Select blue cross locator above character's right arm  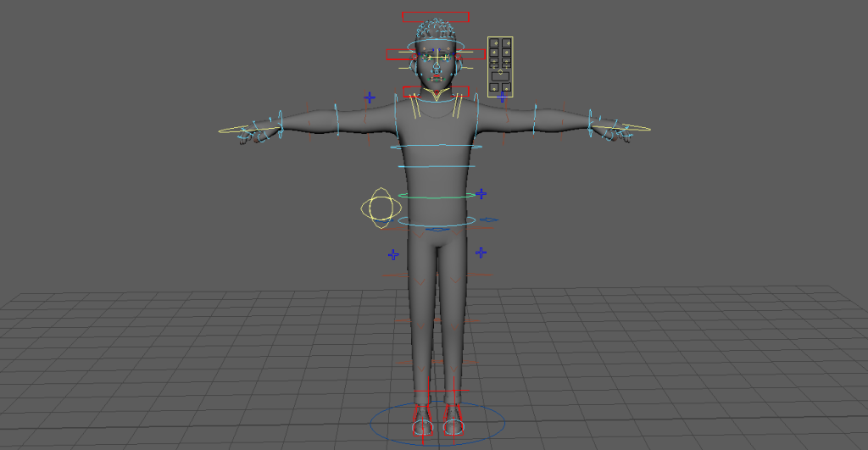pos(370,98)
